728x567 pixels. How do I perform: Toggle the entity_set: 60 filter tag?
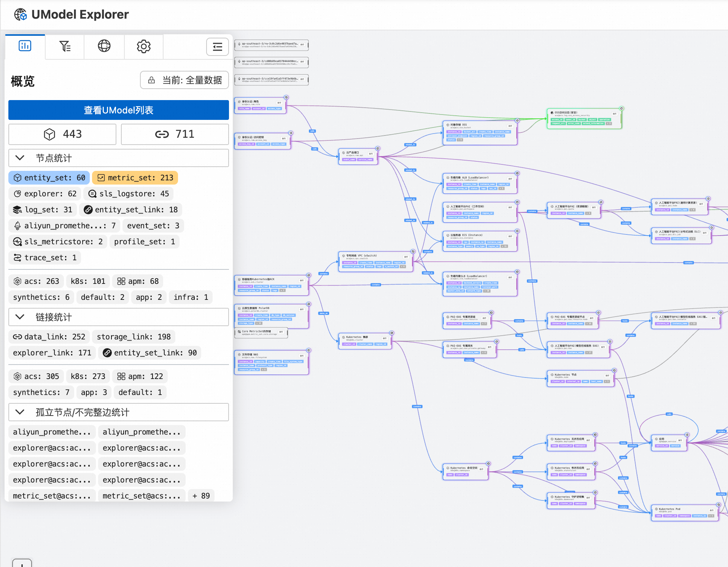coord(49,178)
